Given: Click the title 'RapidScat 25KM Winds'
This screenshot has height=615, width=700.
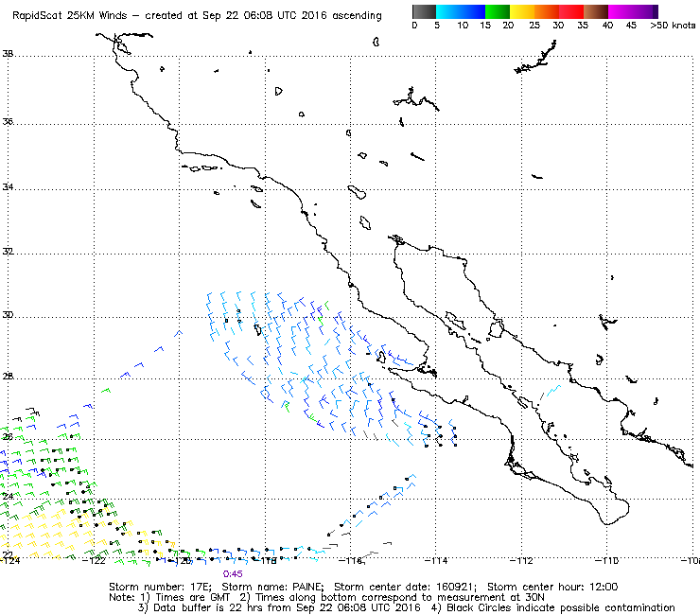Looking at the screenshot, I should coord(70,15).
